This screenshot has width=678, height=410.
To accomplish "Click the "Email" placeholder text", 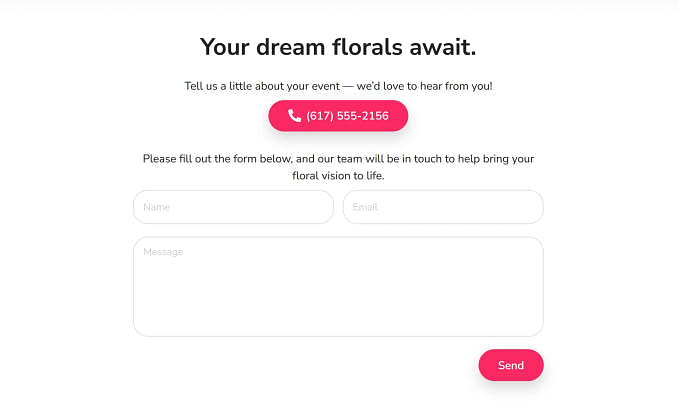I will tap(365, 207).
